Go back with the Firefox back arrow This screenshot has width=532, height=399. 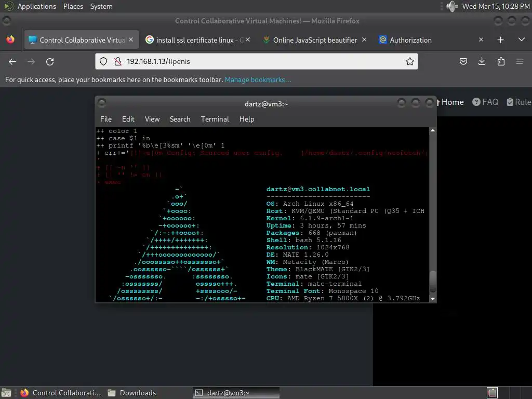pyautogui.click(x=12, y=61)
